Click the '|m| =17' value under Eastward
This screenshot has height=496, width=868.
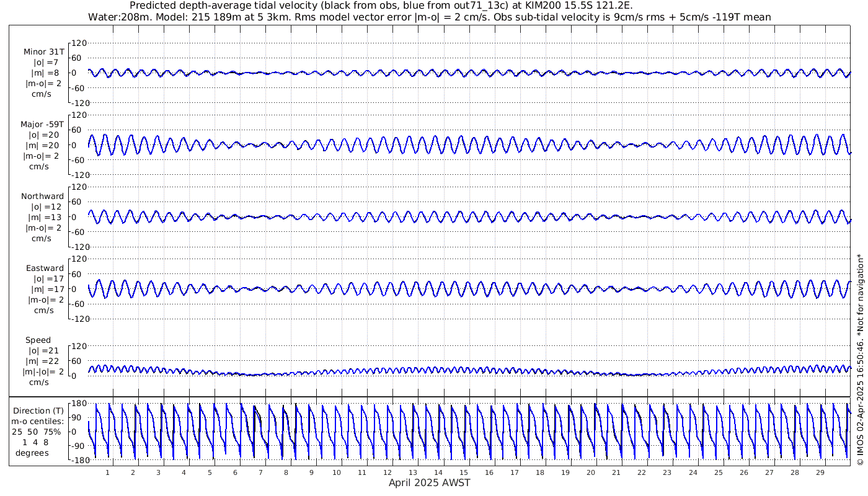click(x=46, y=289)
